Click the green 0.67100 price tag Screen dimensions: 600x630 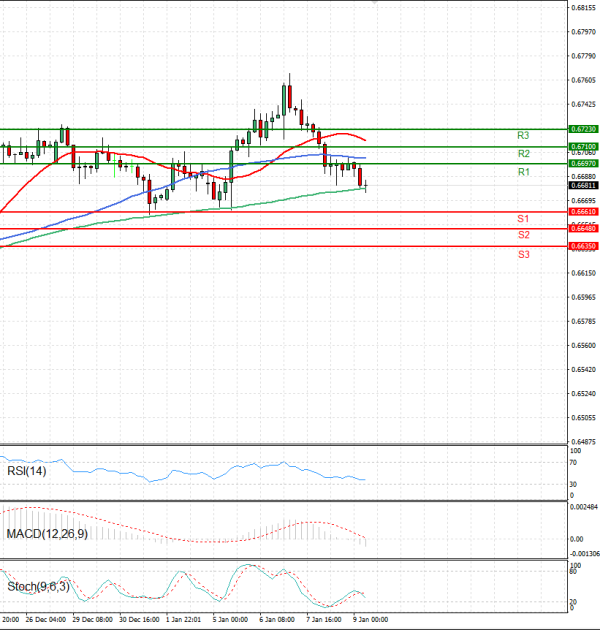pyautogui.click(x=583, y=146)
